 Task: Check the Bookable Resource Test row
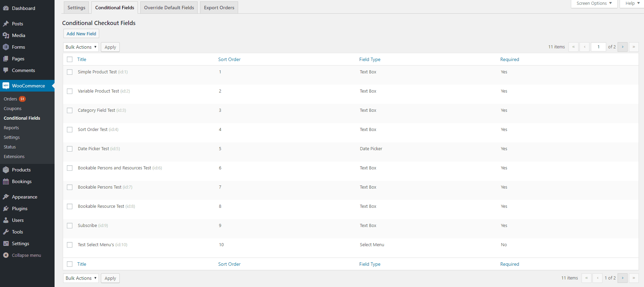[x=70, y=206]
